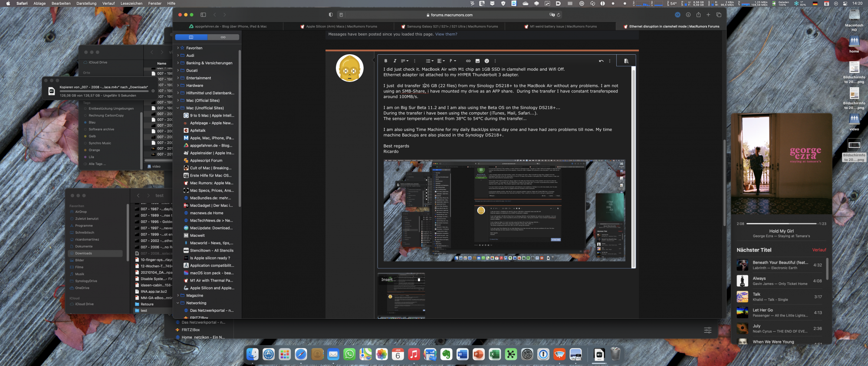Open the Photos app in the Dock
The image size is (868, 366).
tap(381, 354)
